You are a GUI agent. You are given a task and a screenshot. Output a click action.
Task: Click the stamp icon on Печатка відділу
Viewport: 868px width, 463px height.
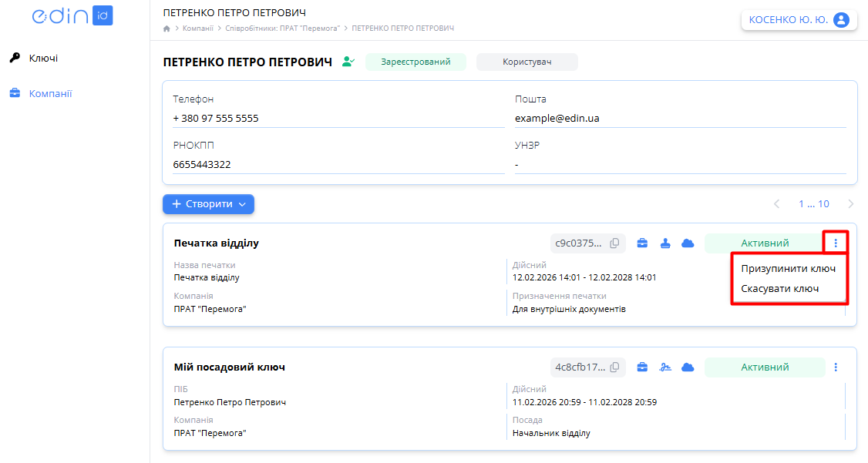(x=665, y=243)
